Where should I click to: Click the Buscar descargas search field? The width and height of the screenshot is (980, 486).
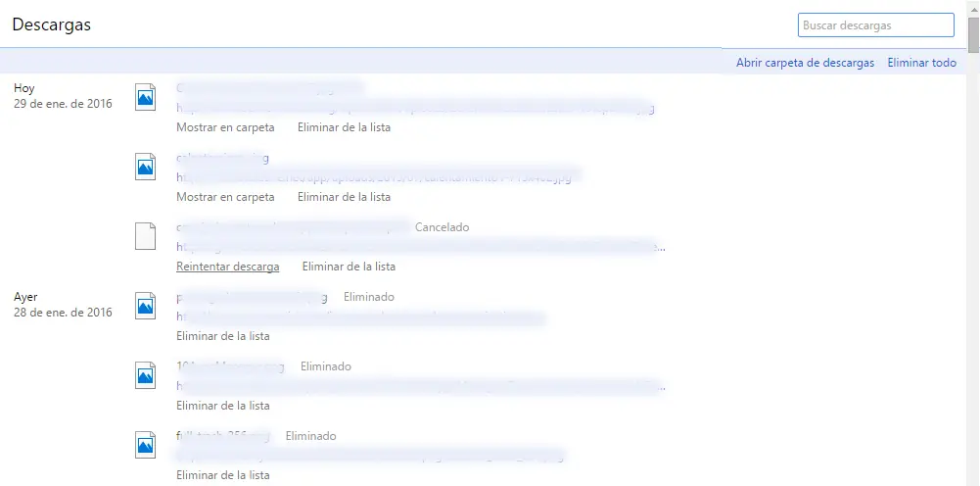click(x=875, y=25)
